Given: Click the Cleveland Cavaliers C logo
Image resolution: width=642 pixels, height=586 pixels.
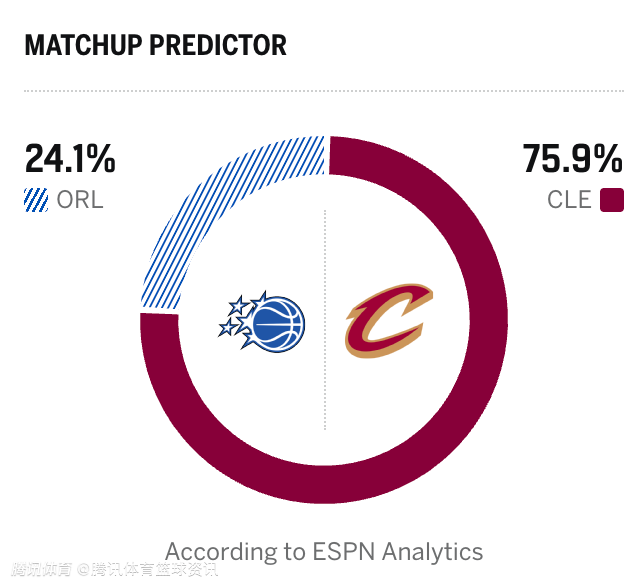Looking at the screenshot, I should [386, 321].
